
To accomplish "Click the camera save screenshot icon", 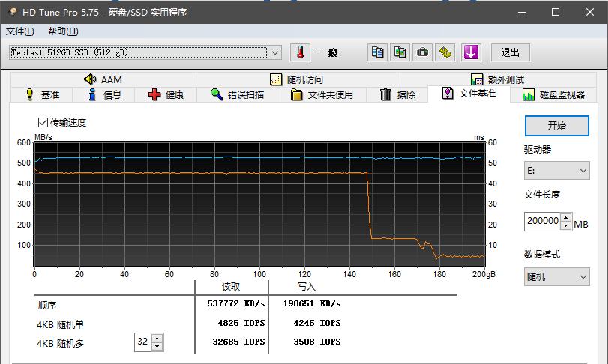I will pyautogui.click(x=422, y=52).
